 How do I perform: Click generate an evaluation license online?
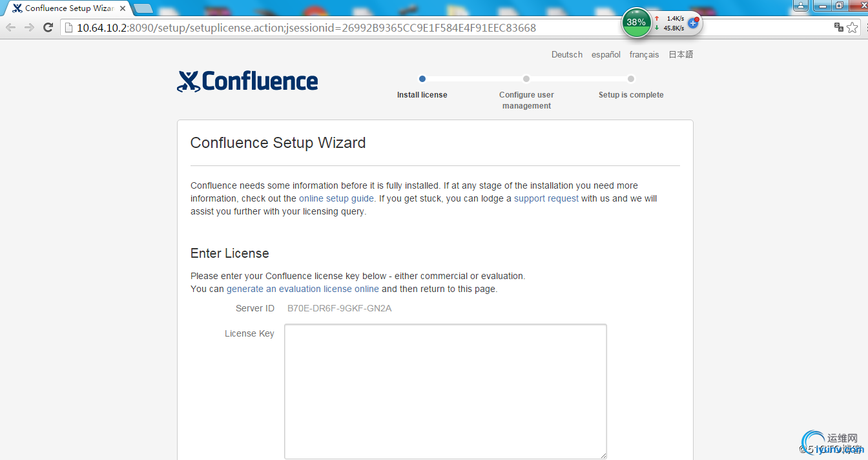tap(303, 289)
